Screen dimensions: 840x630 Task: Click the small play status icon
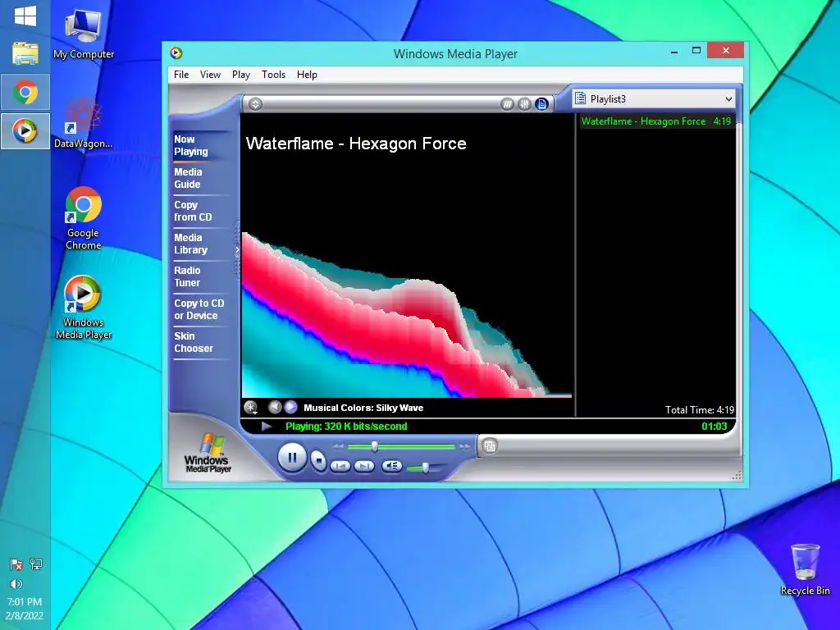(x=267, y=427)
